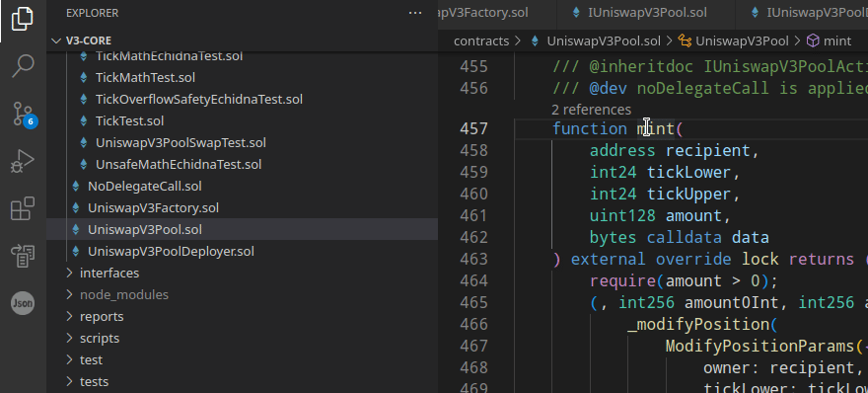This screenshot has height=393, width=868.
Task: Click ModifyPositionParams on line 467
Action: pyautogui.click(x=760, y=346)
